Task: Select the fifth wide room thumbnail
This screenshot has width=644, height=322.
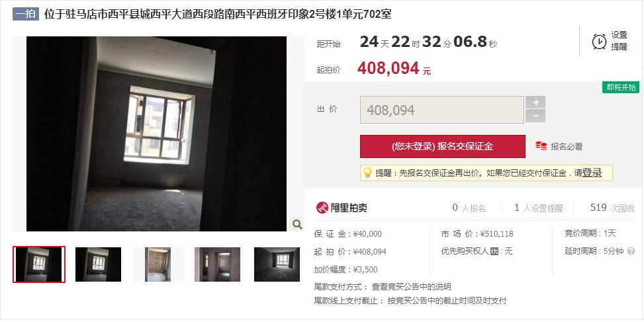Action: pos(277,264)
